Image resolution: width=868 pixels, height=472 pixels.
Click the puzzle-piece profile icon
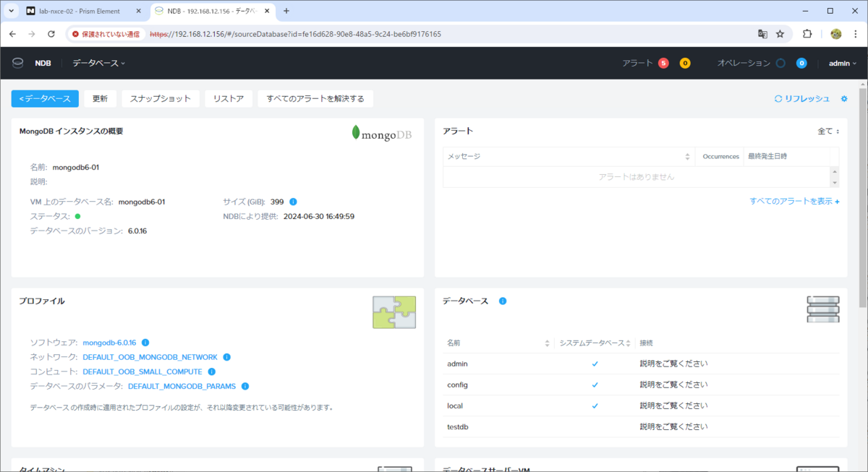[x=394, y=312]
